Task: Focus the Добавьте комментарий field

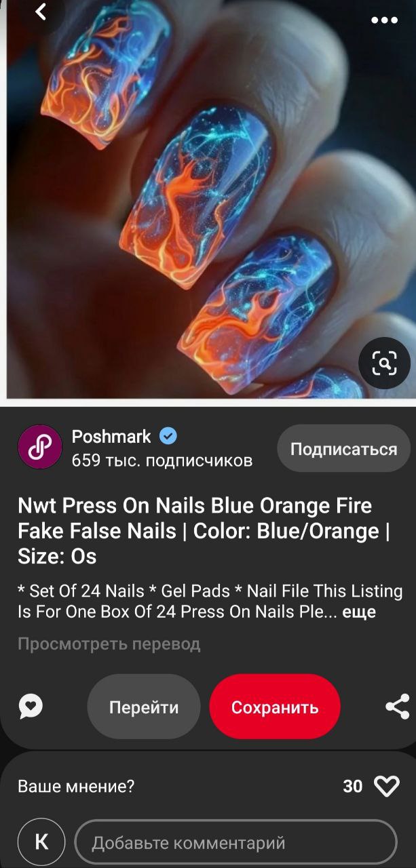Action: point(235,843)
